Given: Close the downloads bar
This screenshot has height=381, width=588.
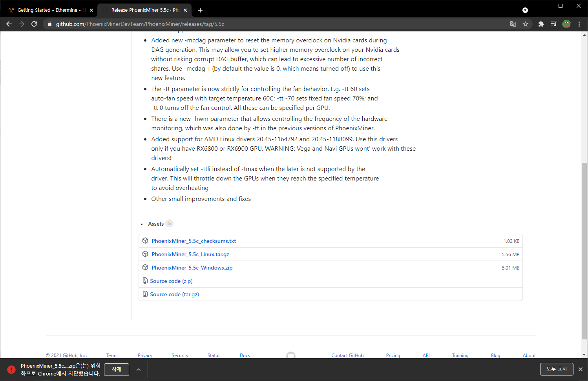Looking at the screenshot, I should [581, 369].
